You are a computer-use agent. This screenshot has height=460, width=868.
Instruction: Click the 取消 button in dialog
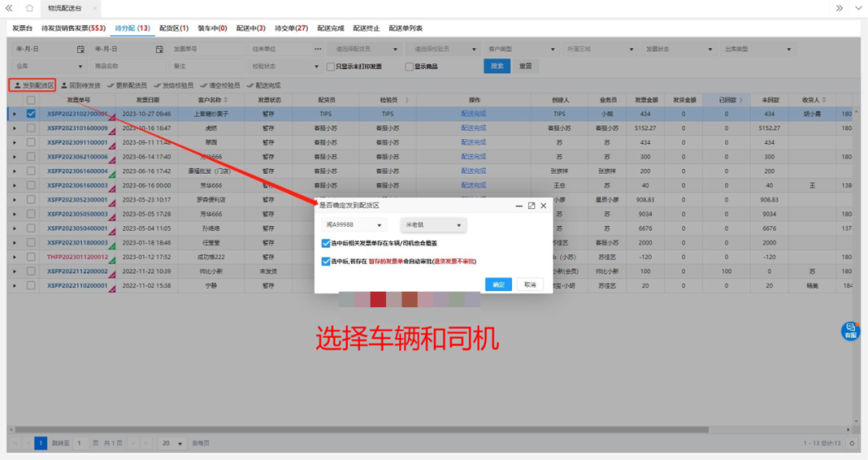coord(530,285)
